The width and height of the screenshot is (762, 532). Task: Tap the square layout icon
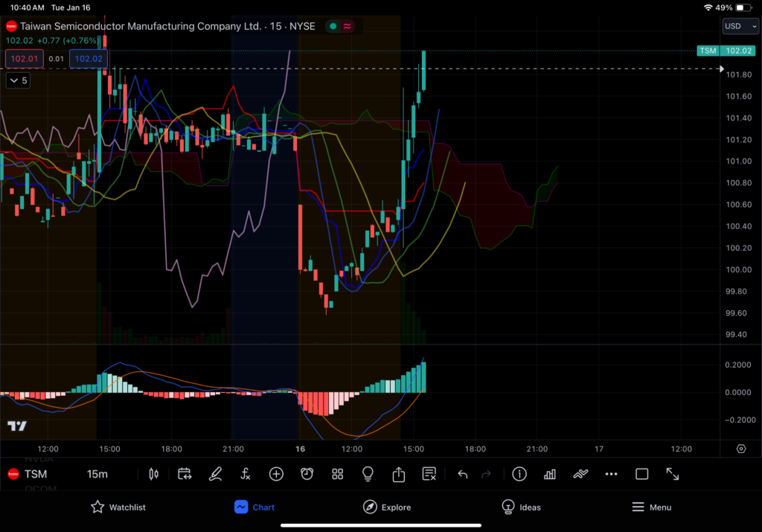(641, 474)
